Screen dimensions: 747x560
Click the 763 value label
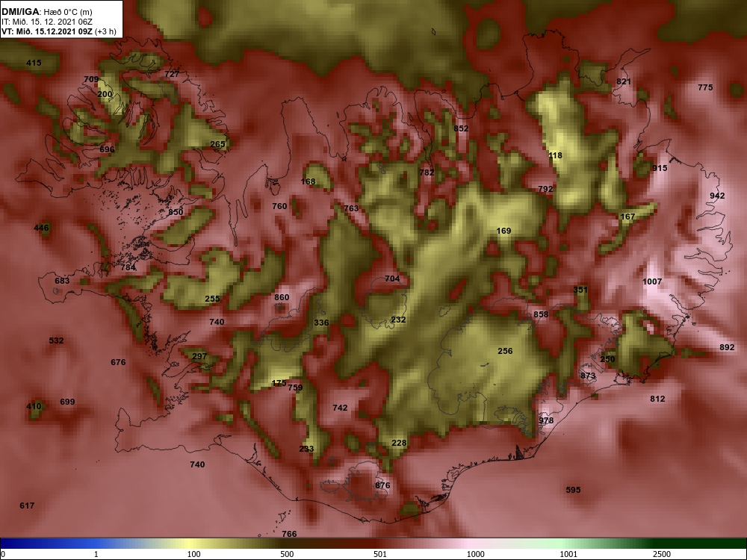click(351, 208)
